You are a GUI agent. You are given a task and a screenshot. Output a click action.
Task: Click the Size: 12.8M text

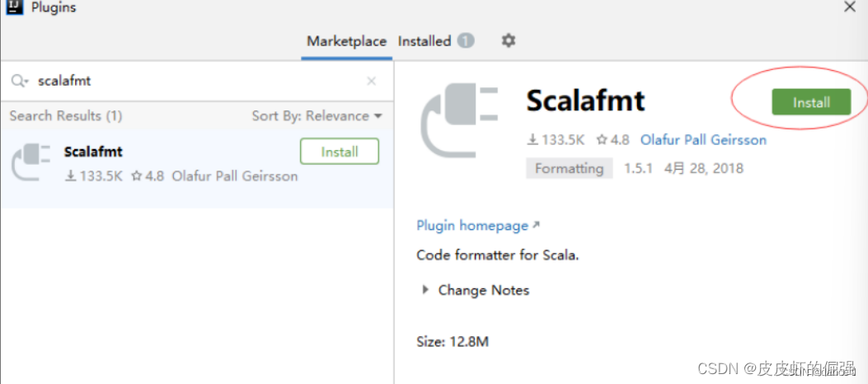tap(453, 342)
